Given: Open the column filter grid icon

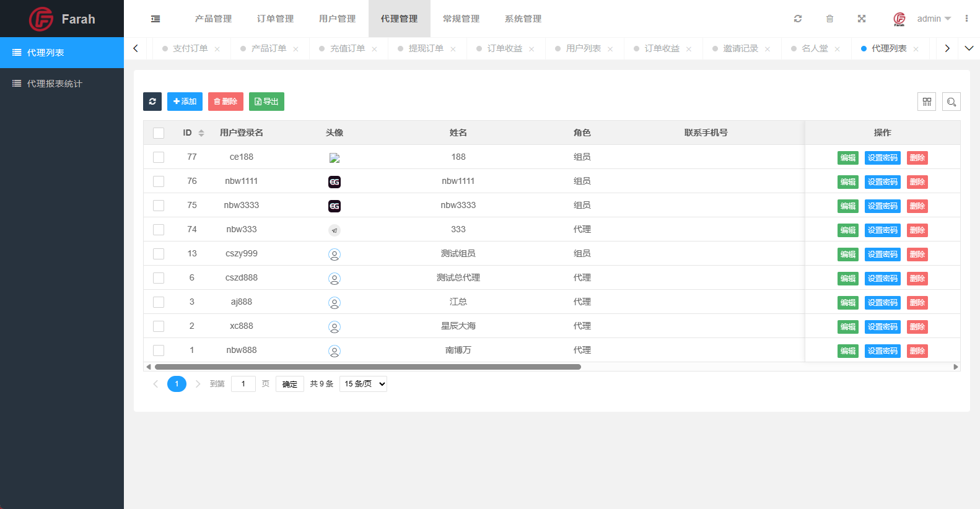Looking at the screenshot, I should (927, 102).
